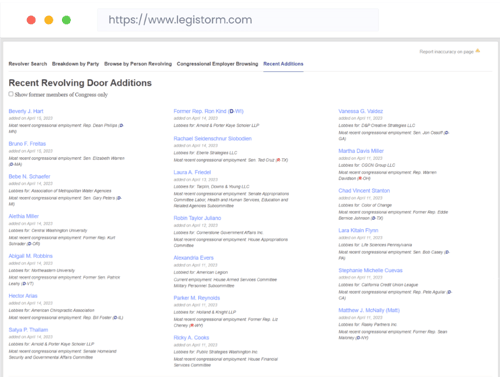Open Stephanie Michelle Cuevas profile link
The height and width of the screenshot is (377, 500).
(x=370, y=270)
